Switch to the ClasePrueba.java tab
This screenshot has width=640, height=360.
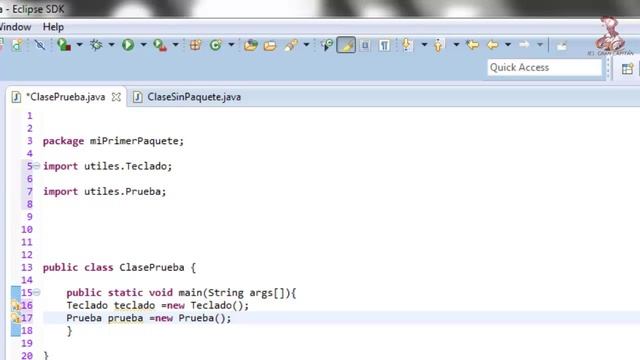(65, 97)
